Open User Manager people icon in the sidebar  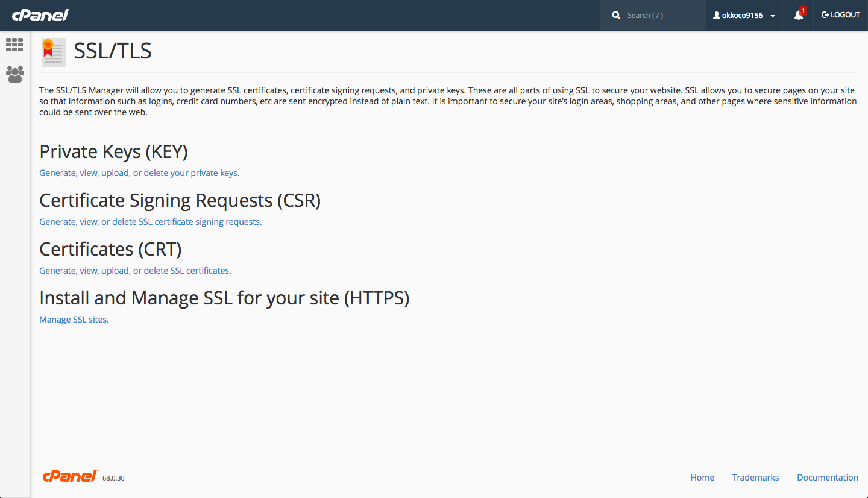pos(14,74)
